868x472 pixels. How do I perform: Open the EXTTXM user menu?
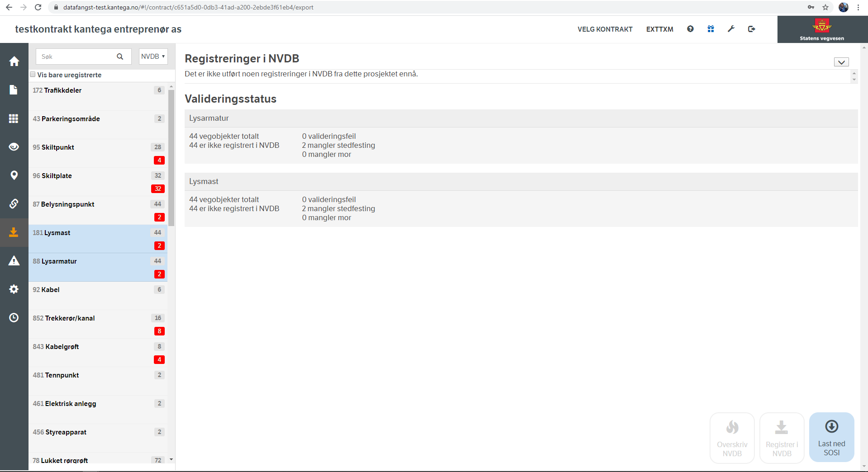[x=660, y=29]
